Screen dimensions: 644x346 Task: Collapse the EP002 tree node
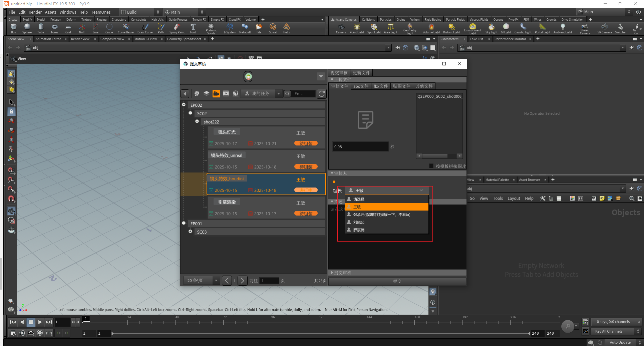click(x=184, y=105)
